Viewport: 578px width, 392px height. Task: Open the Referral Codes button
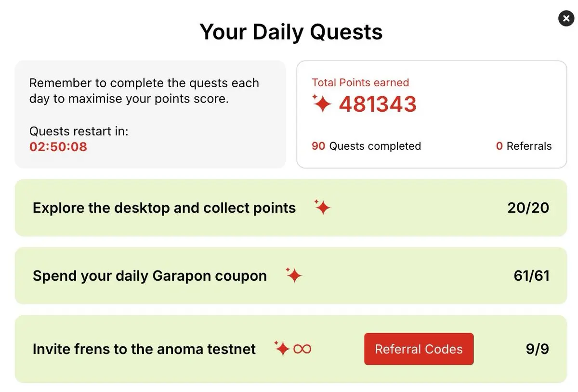[x=419, y=349]
